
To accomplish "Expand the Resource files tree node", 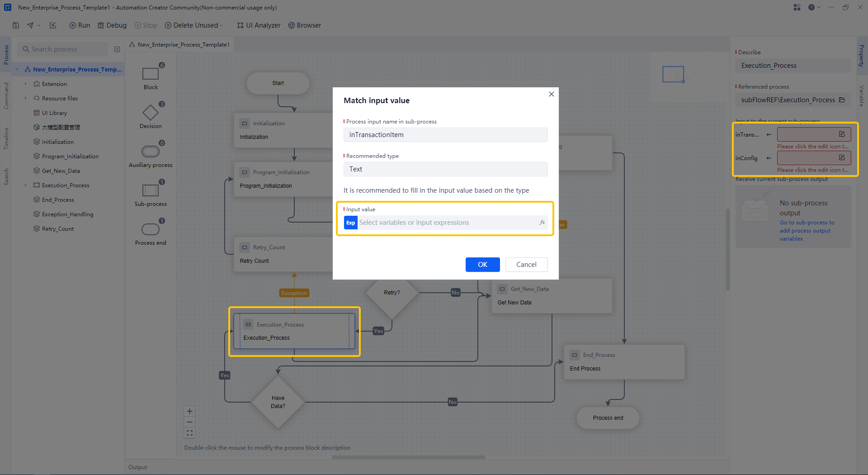I will [26, 98].
